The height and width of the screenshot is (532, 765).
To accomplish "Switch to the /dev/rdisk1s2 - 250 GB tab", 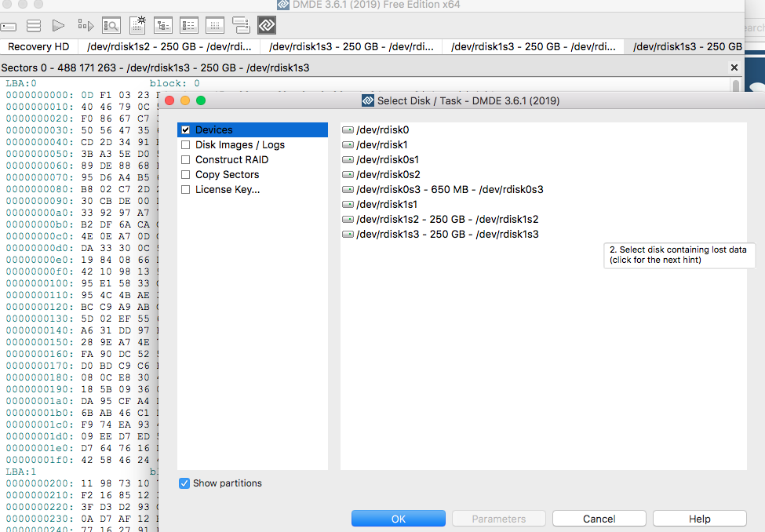I will (169, 47).
